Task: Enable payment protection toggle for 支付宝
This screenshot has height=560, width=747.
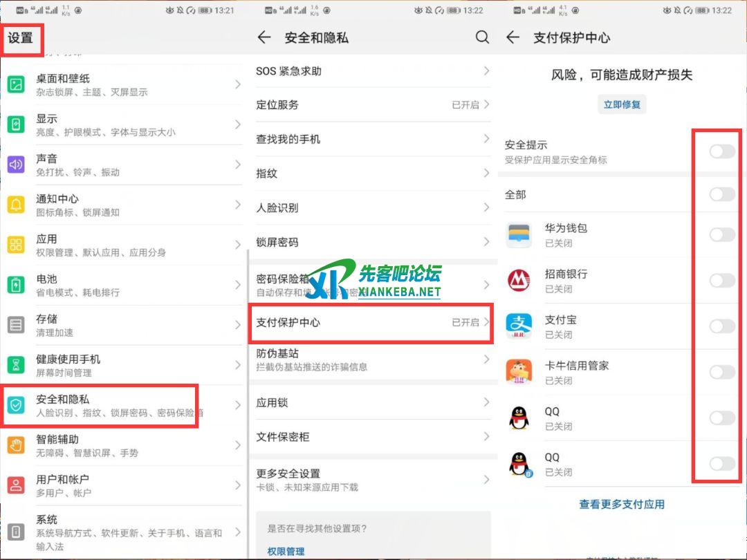Action: pyautogui.click(x=721, y=326)
